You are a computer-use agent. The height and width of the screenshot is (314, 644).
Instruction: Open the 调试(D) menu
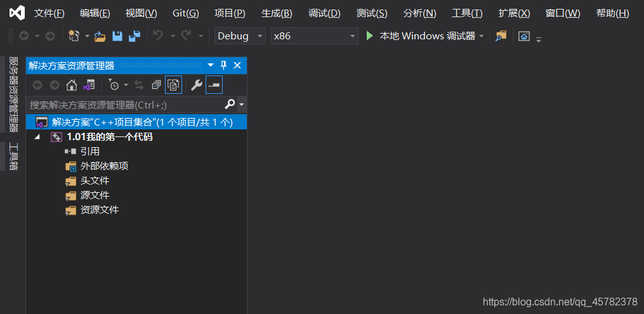click(324, 13)
